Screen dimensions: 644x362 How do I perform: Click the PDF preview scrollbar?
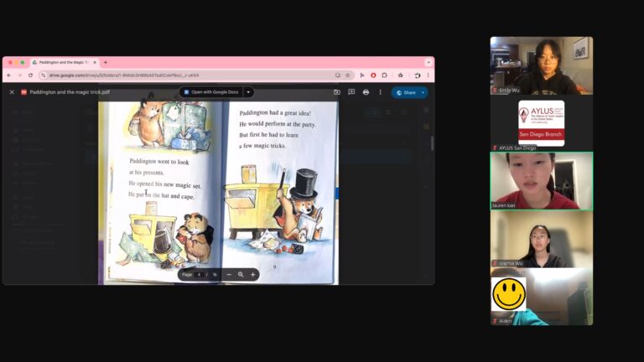432,143
